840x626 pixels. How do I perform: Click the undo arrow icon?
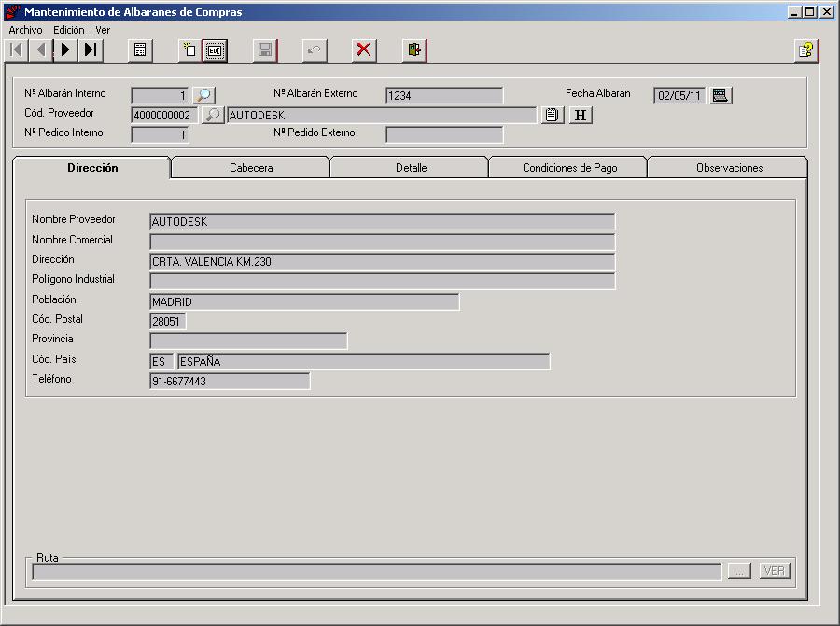(315, 50)
